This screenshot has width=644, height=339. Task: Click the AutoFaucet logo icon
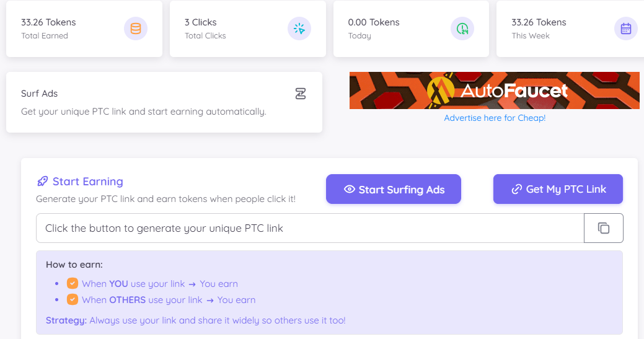click(441, 90)
